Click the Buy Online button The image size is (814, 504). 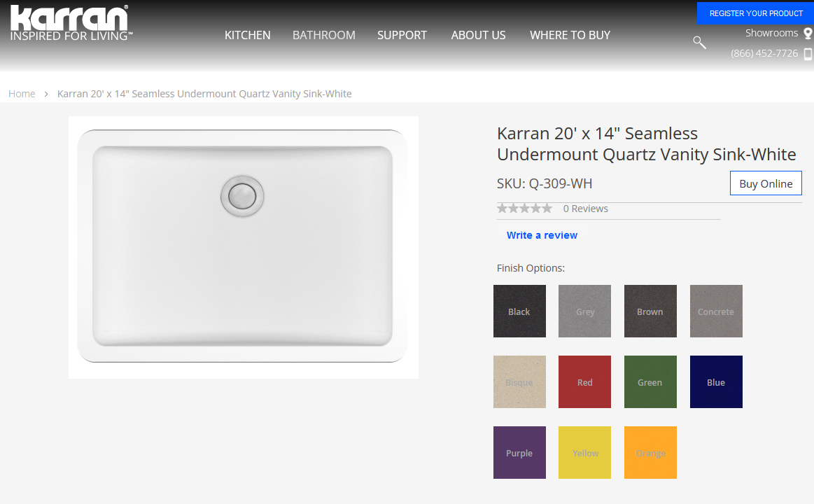point(766,183)
